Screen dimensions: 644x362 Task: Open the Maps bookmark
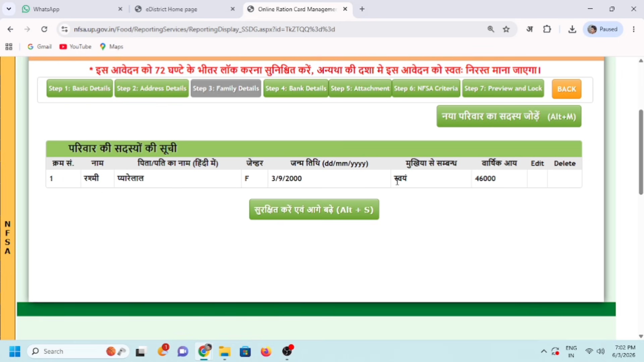tap(112, 47)
